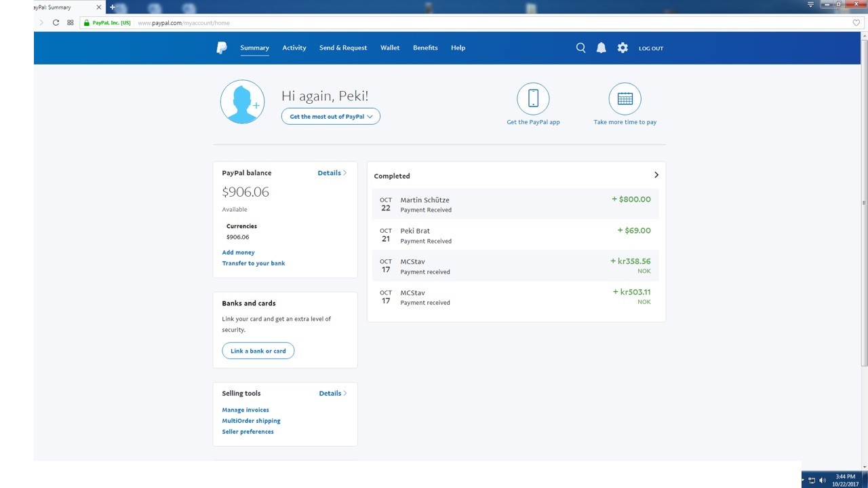868x488 pixels.
Task: Click the Currencies $906.06 entry
Action: pos(237,237)
